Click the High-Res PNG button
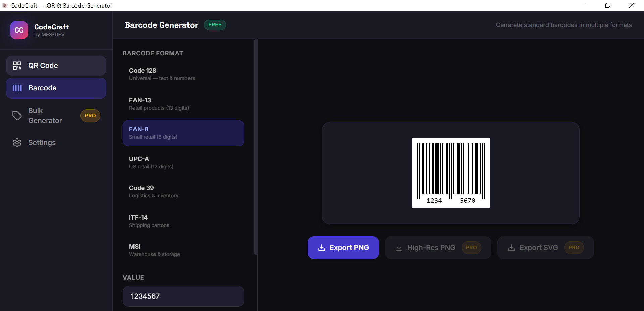 (x=438, y=248)
